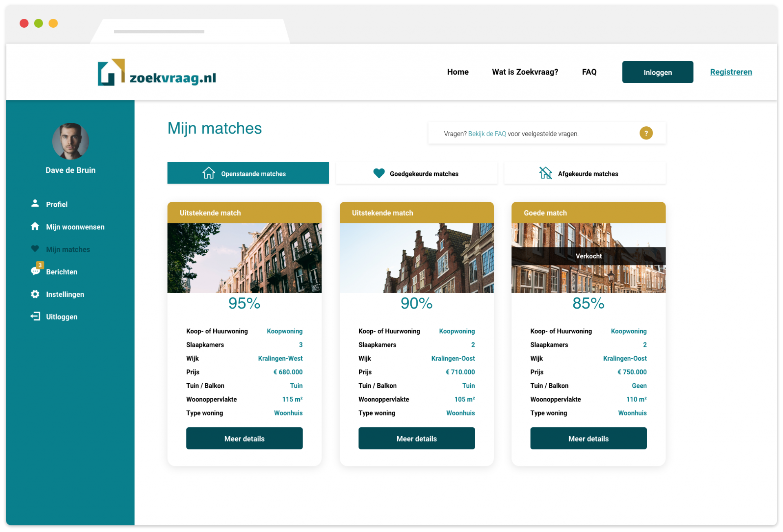Image resolution: width=783 pixels, height=532 pixels.
Task: Click the Inloggen button
Action: tap(657, 72)
